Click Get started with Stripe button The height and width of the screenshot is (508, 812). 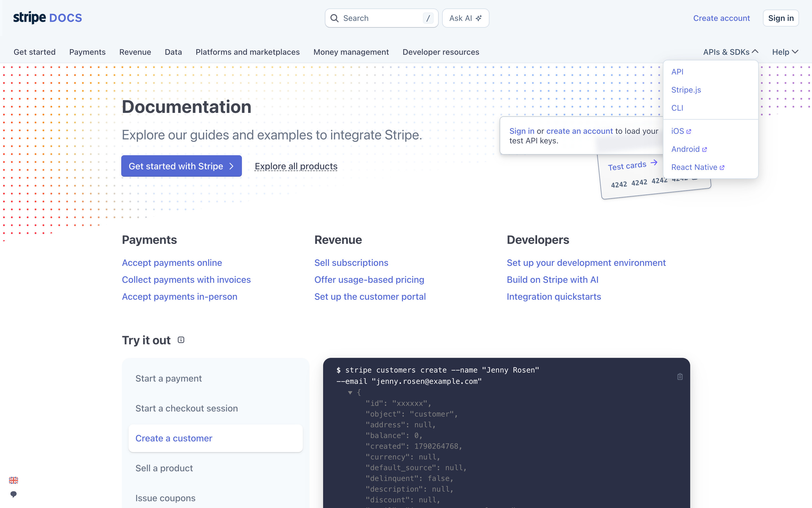coord(181,166)
